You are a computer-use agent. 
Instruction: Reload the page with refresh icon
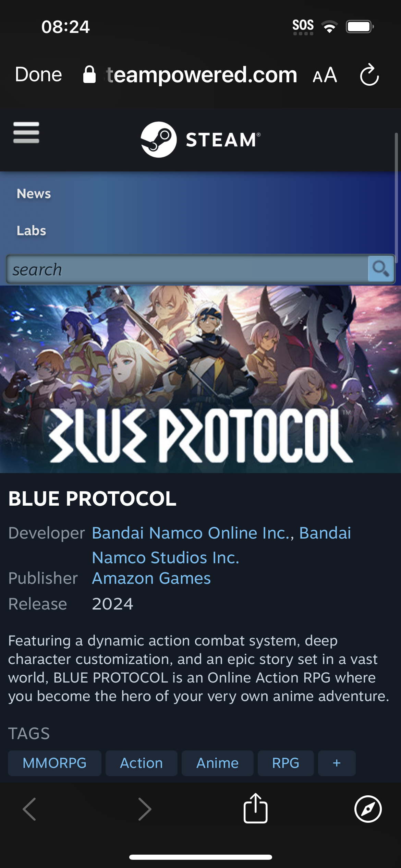(369, 74)
